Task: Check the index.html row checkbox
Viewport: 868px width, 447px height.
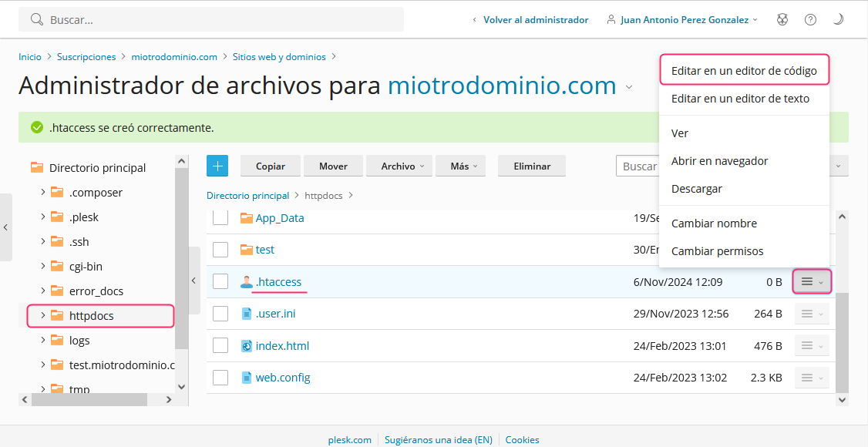Action: pyautogui.click(x=220, y=346)
